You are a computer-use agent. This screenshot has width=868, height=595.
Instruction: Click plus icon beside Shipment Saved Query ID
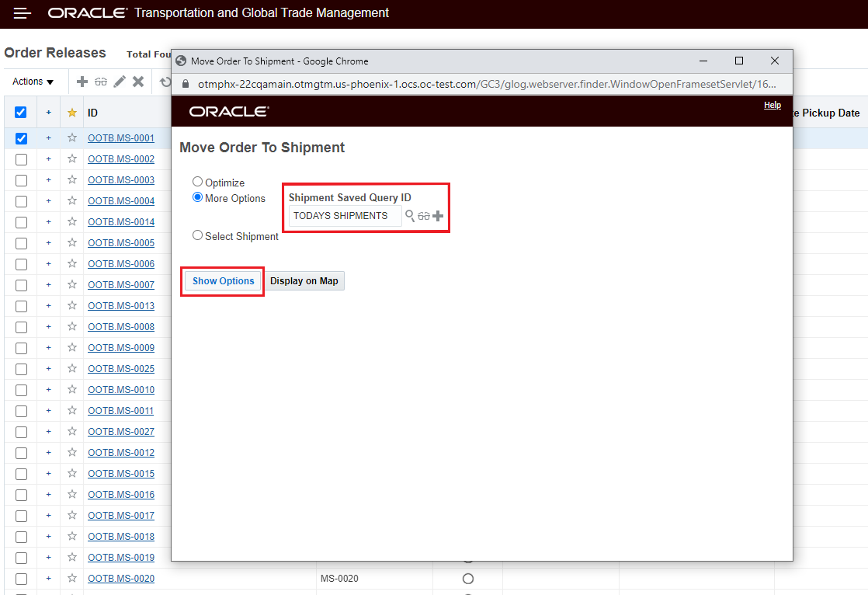[x=438, y=215]
